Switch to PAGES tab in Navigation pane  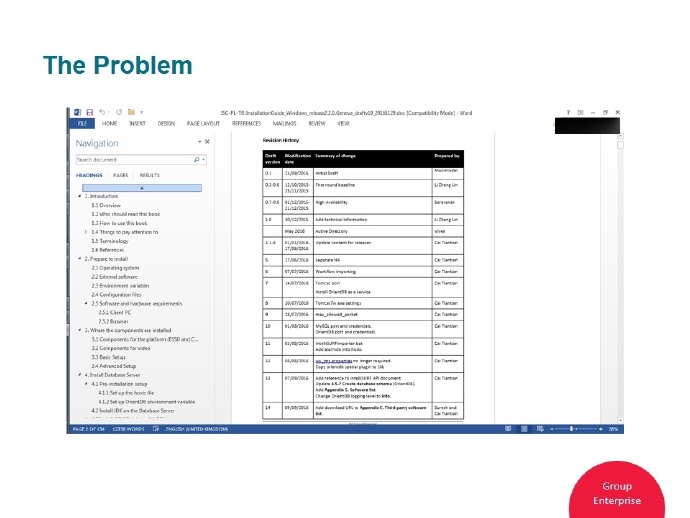(x=120, y=174)
